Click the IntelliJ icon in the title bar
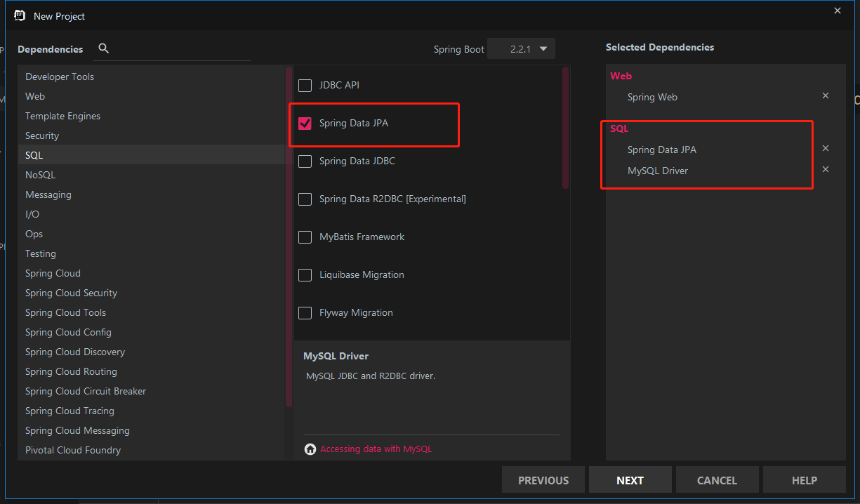Viewport: 860px width, 504px height. (20, 15)
